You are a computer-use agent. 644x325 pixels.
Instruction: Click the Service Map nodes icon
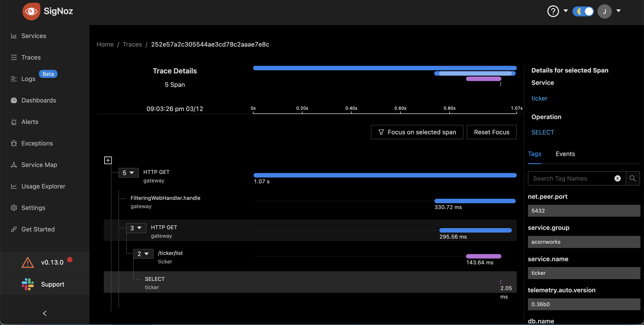tap(14, 165)
